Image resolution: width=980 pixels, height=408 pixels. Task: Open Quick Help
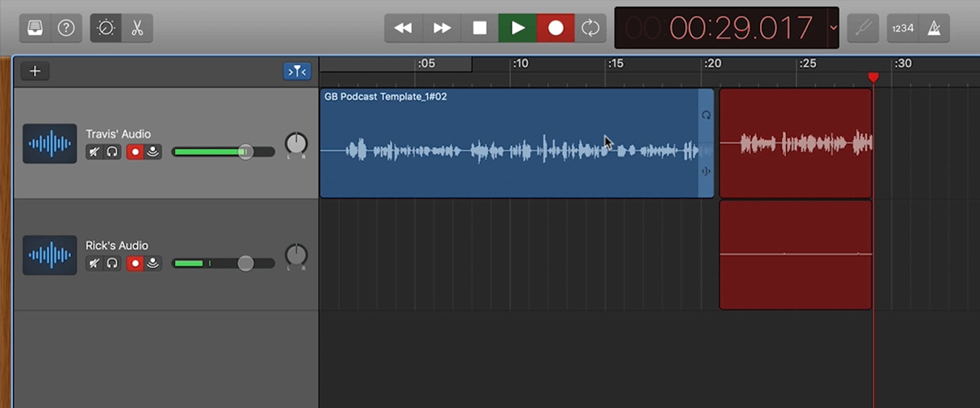click(x=66, y=28)
